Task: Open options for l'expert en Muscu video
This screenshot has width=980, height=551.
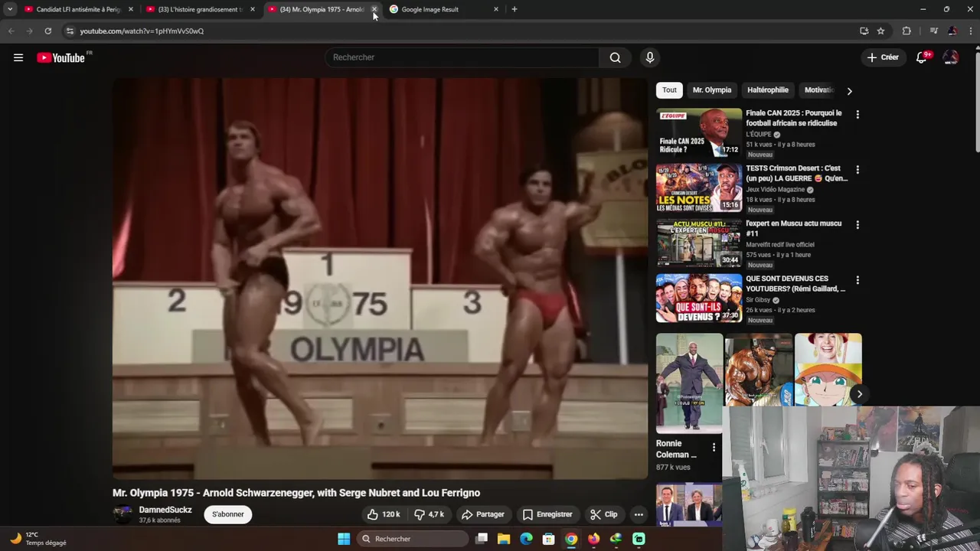Action: (x=857, y=224)
